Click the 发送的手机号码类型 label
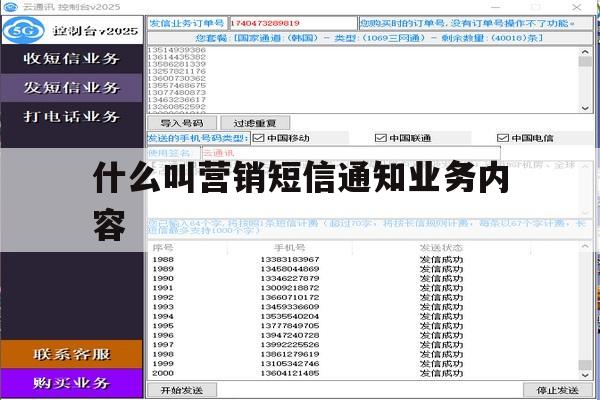Screen dimensions: 600x400 (198, 138)
